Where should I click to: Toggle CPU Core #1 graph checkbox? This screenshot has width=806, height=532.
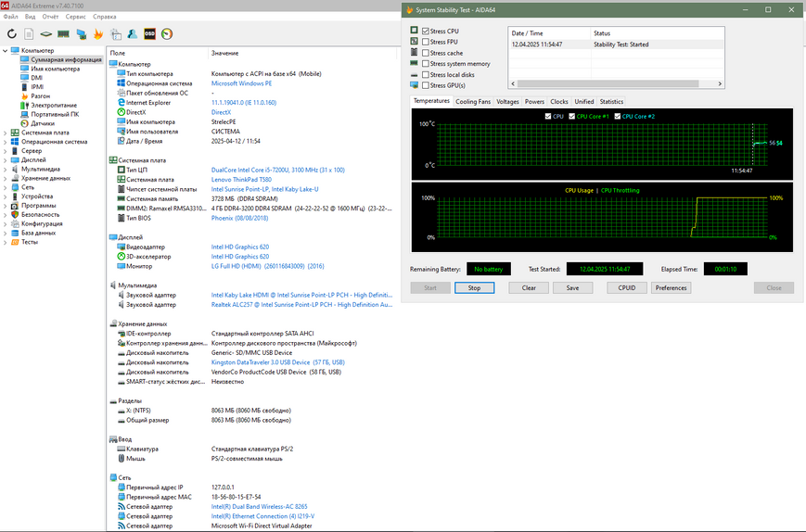pyautogui.click(x=571, y=117)
